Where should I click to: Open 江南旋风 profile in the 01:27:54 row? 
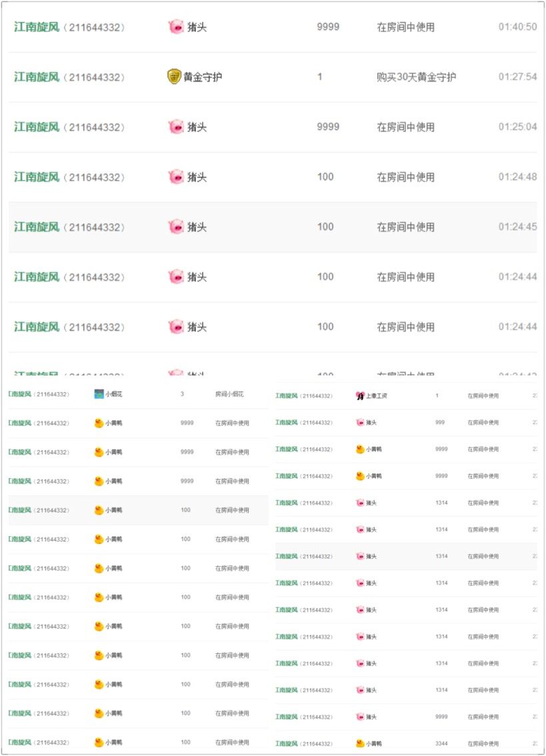point(37,77)
